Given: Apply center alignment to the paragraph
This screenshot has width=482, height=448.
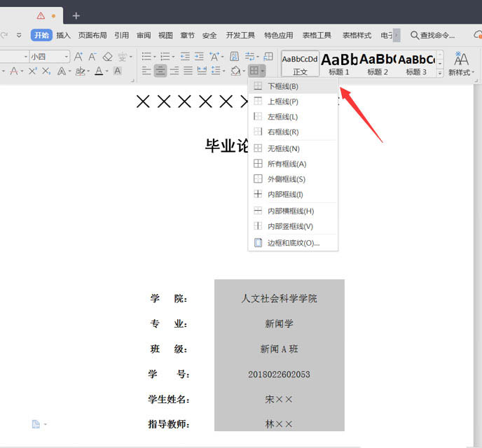Looking at the screenshot, I should [160, 71].
